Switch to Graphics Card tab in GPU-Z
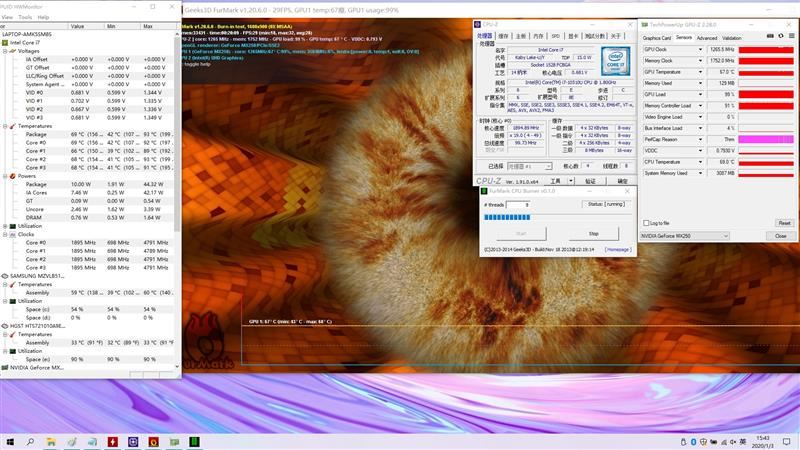 [657, 38]
